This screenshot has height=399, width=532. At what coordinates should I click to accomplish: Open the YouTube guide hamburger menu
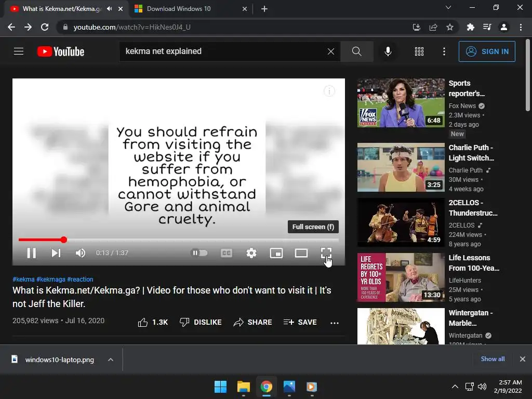click(x=19, y=51)
